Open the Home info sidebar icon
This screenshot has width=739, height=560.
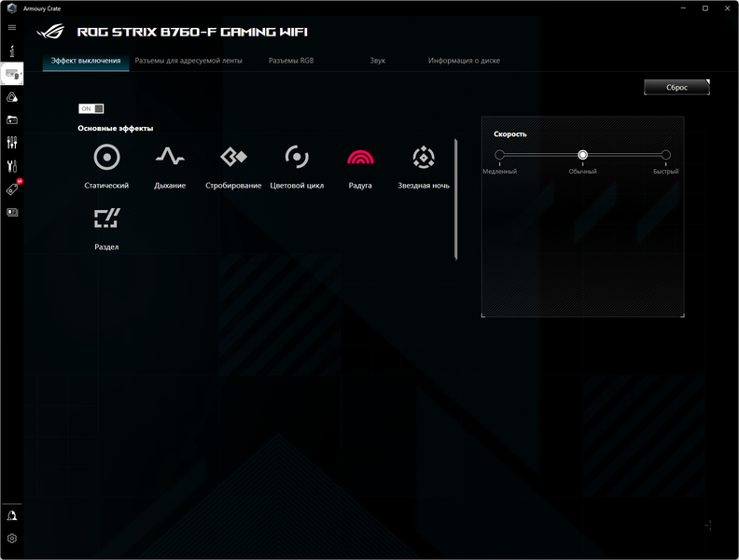[12, 50]
